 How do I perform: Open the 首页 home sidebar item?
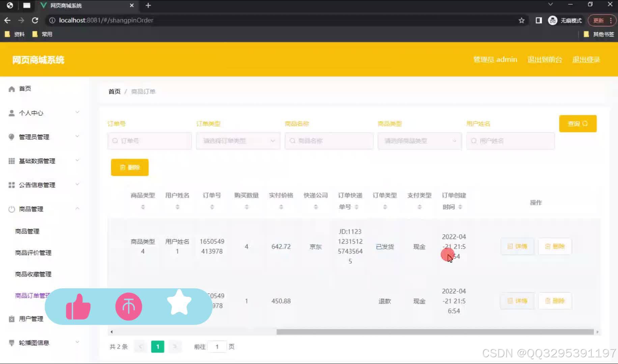[25, 89]
